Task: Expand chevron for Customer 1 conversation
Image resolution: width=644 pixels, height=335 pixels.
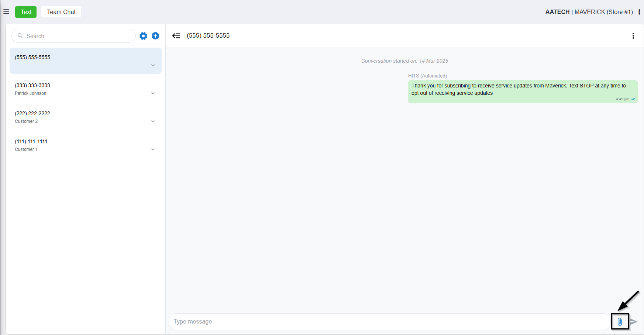Action: [x=153, y=149]
